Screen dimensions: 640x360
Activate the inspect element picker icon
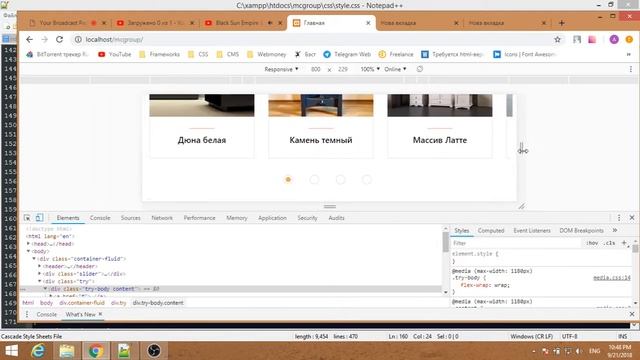pyautogui.click(x=27, y=218)
